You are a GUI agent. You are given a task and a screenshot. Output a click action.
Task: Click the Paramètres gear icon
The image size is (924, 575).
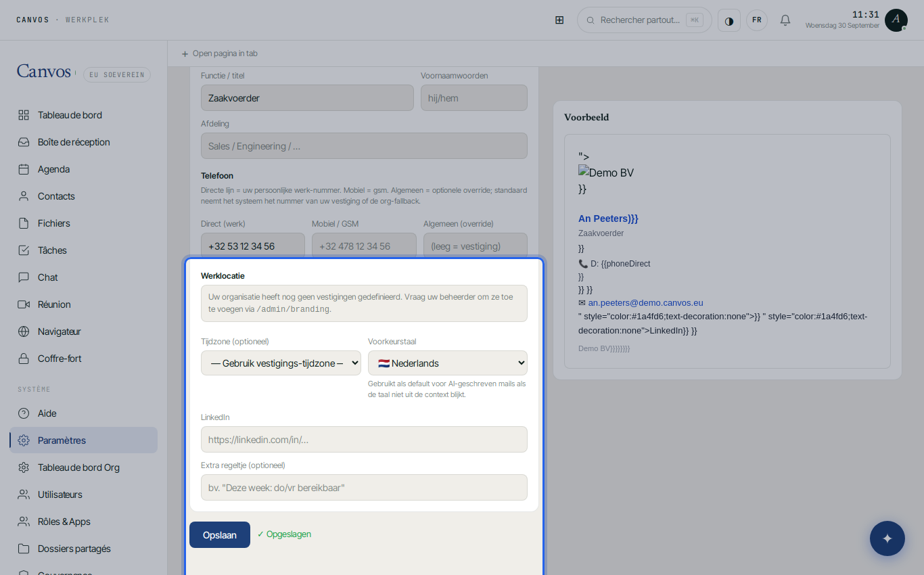click(24, 440)
